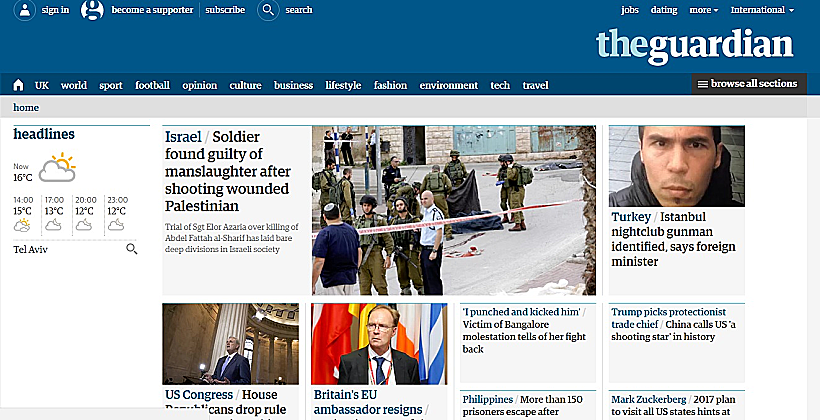Open Israel soldier found guilty headline

click(227, 171)
